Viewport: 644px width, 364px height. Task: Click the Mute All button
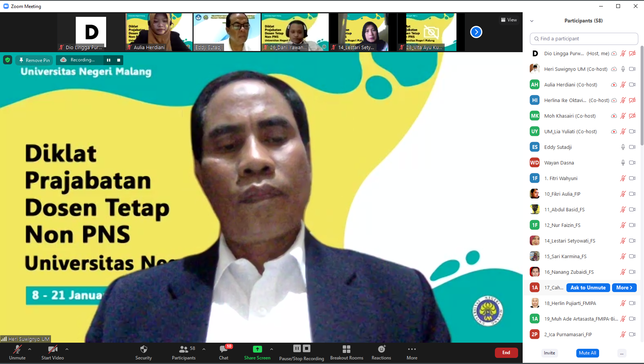click(x=588, y=353)
